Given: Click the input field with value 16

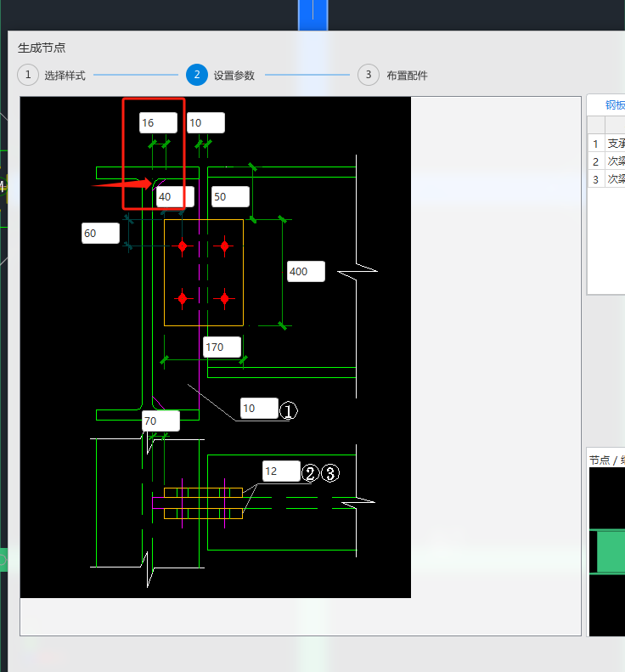Looking at the screenshot, I should 159,123.
